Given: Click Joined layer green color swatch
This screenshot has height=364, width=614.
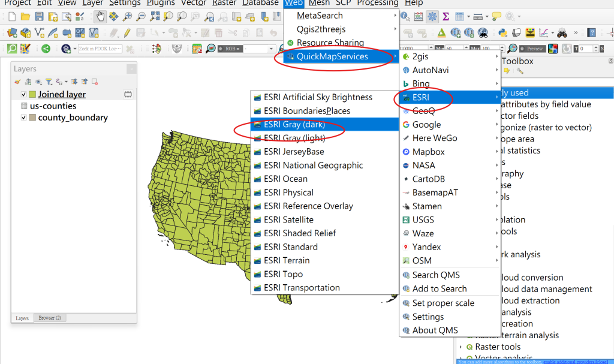Looking at the screenshot, I should (32, 94).
